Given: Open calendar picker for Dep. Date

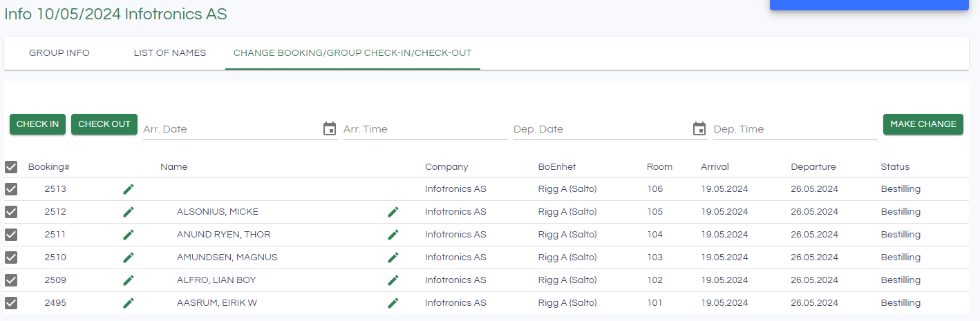Looking at the screenshot, I should (x=699, y=129).
